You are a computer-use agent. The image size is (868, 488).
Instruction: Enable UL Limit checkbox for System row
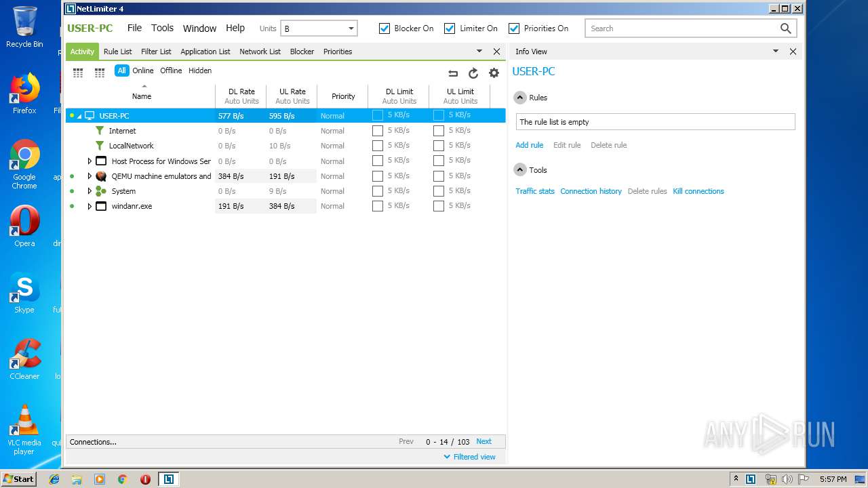point(439,191)
